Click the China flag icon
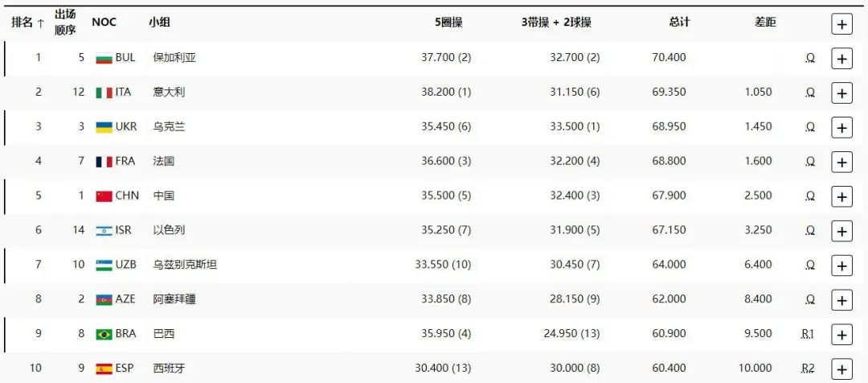The height and width of the screenshot is (383, 868). pos(104,196)
